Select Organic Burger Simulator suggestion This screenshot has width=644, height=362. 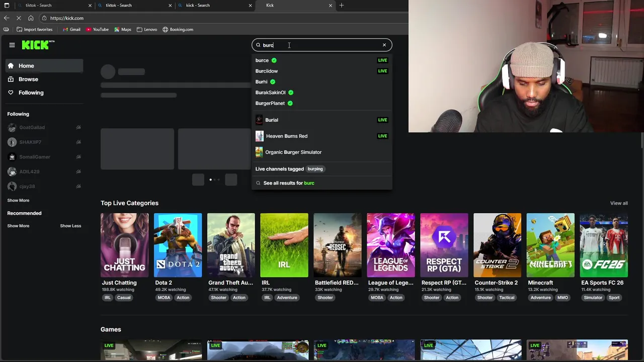tap(321, 152)
